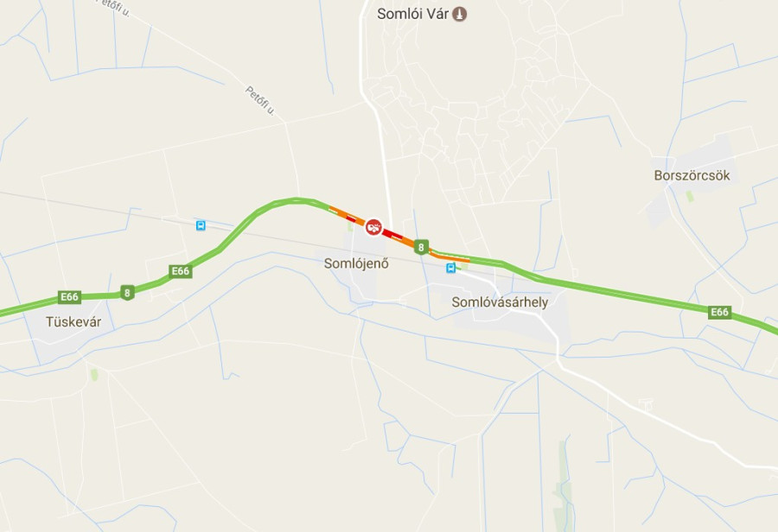Click the route 8 shield near Tüskevár

[x=127, y=293]
